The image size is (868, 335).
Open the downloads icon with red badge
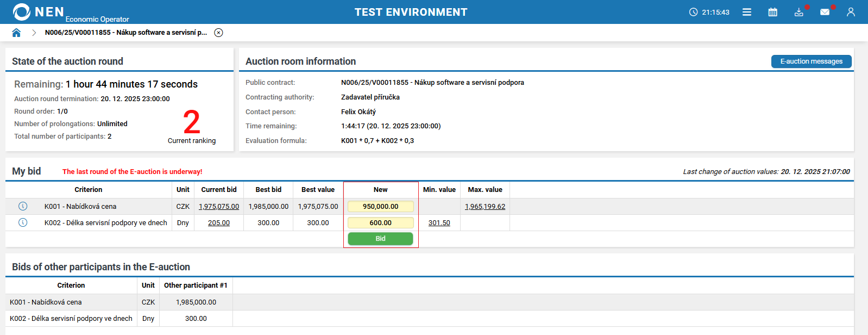pyautogui.click(x=798, y=12)
